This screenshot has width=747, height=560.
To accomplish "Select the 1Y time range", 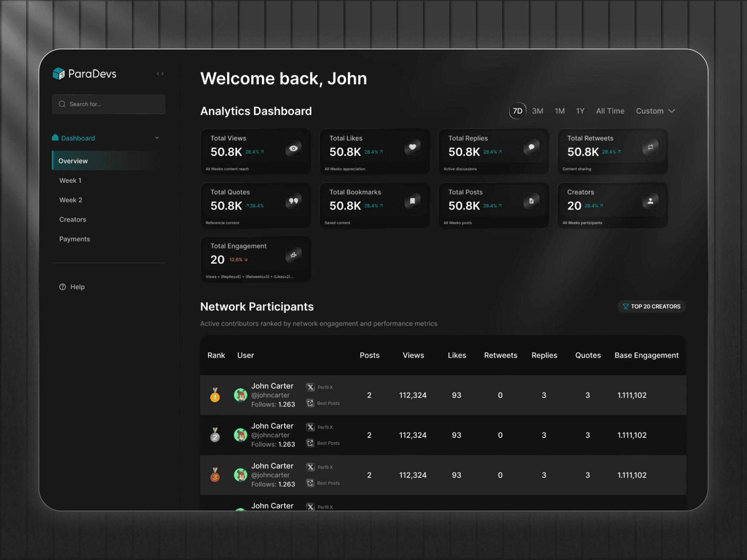I will (x=580, y=111).
